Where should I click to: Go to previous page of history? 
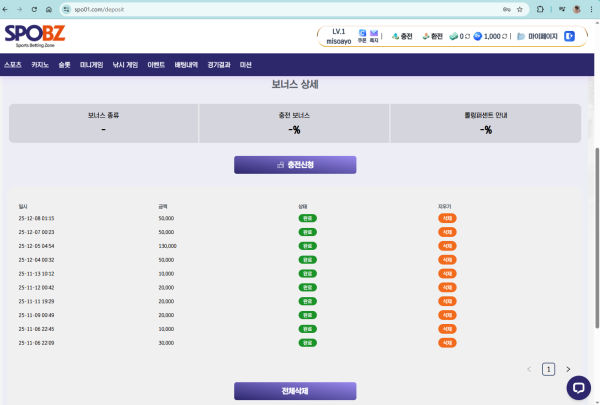pyautogui.click(x=529, y=369)
